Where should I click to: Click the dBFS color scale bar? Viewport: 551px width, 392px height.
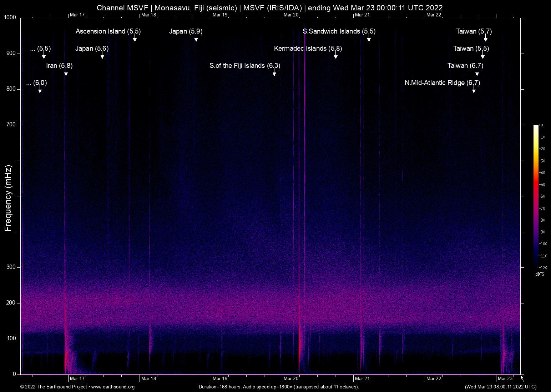[536, 196]
